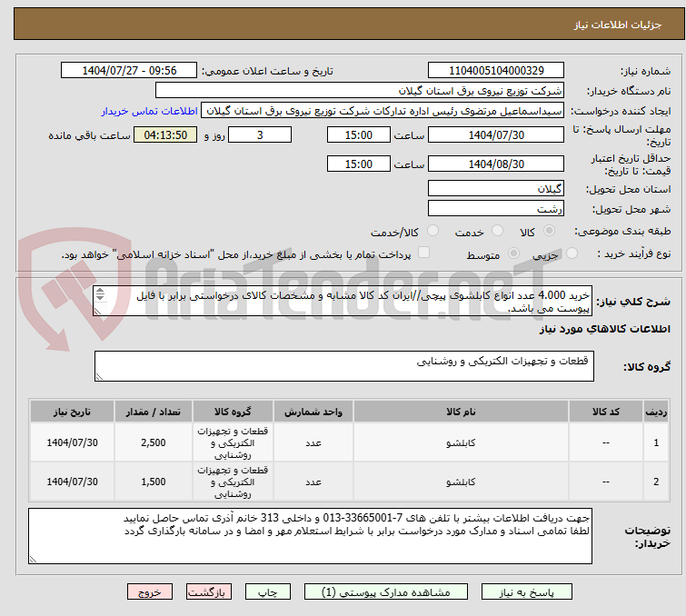Select the کالا/خدمت radio button

(432, 231)
